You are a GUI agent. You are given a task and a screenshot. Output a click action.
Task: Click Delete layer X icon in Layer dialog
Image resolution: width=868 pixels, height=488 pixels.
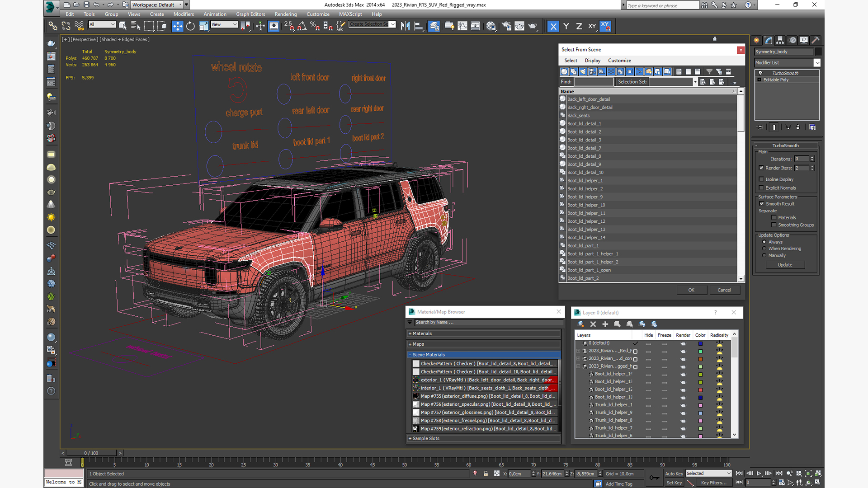pyautogui.click(x=593, y=324)
